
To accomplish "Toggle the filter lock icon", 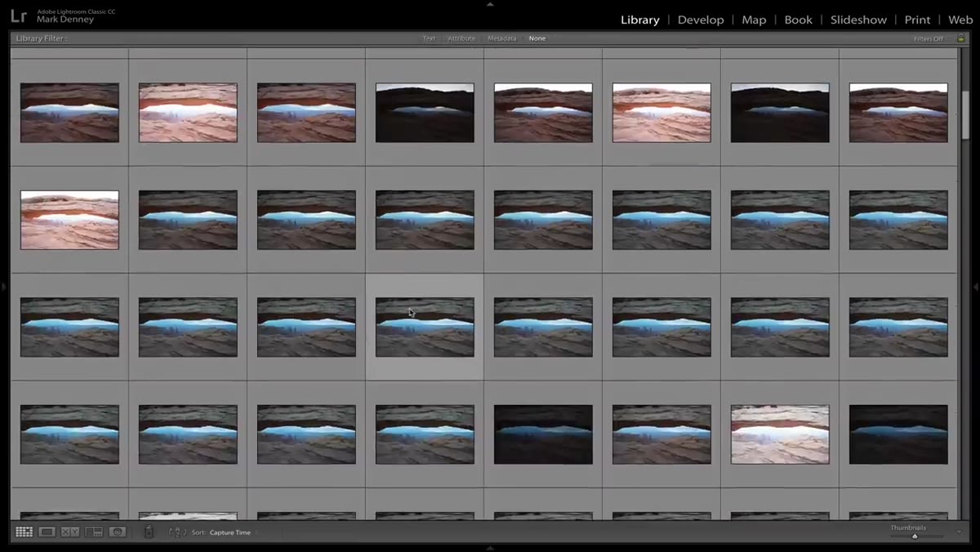I will (961, 38).
